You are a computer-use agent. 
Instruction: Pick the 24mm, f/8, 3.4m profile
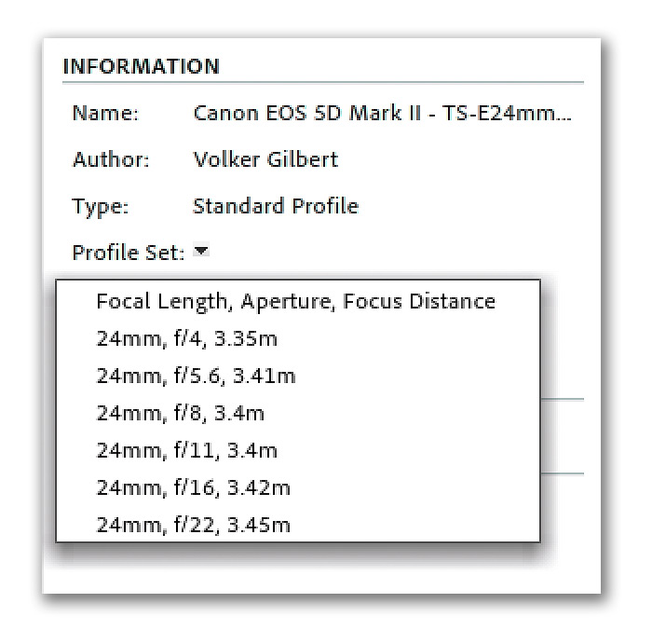298,414
